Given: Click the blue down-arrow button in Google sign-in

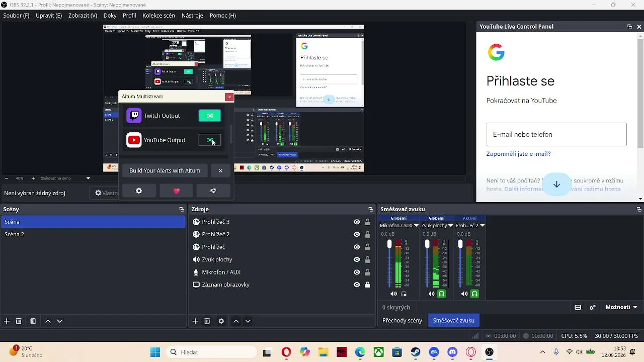Looking at the screenshot, I should point(556,185).
